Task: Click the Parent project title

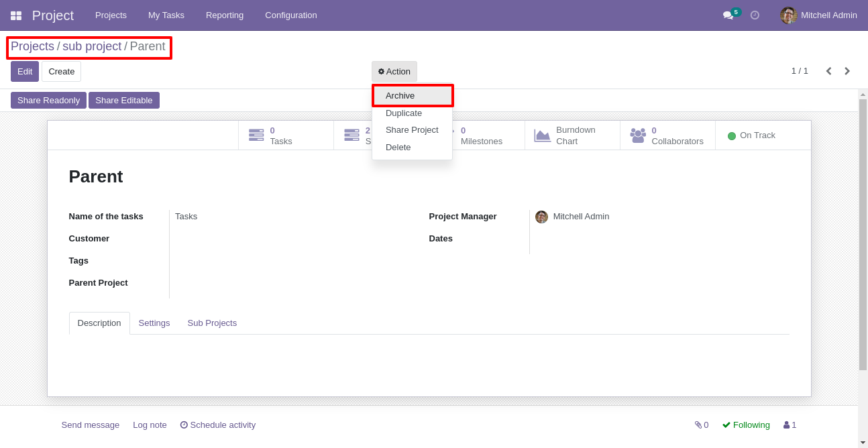Action: point(96,176)
